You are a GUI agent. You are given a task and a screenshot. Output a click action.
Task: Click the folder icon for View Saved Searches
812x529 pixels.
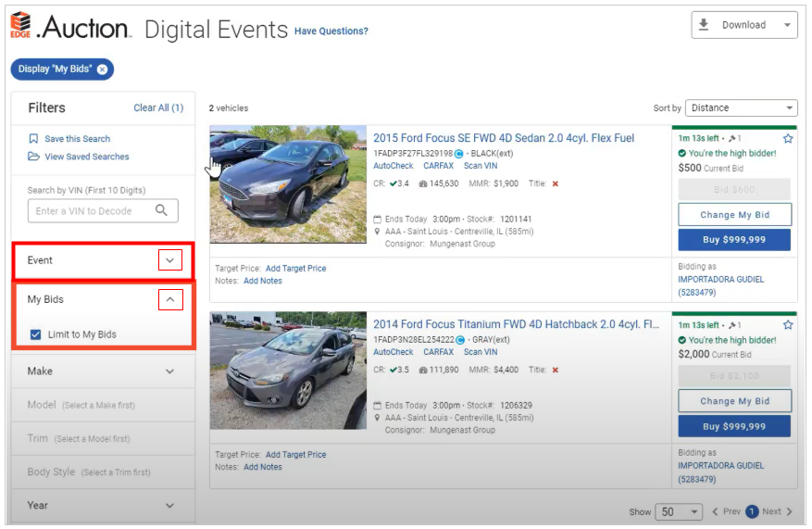click(33, 157)
